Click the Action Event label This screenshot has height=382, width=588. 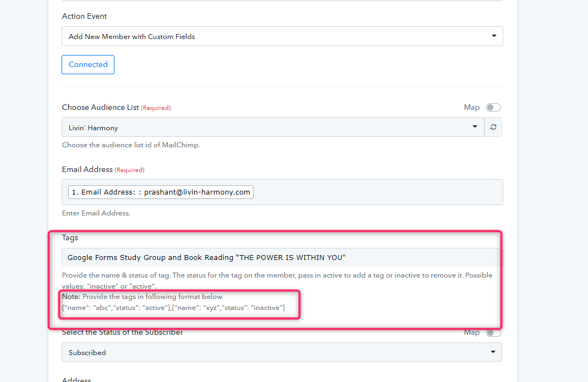click(x=84, y=16)
